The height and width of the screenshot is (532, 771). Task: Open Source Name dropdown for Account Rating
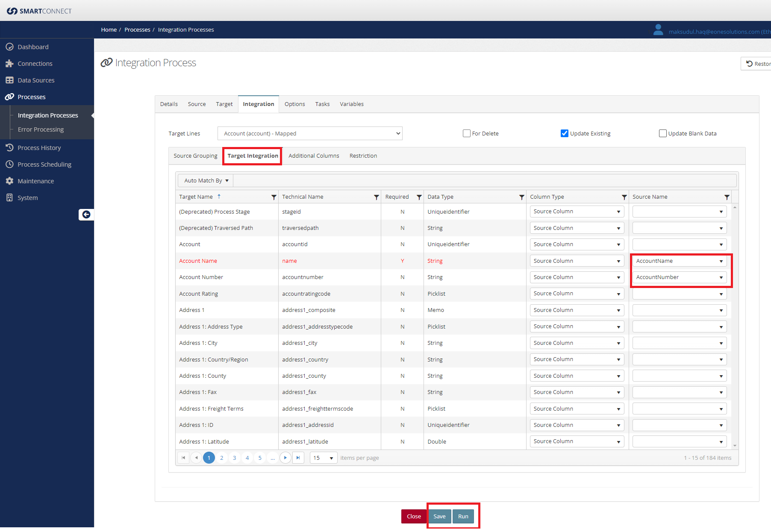pyautogui.click(x=680, y=294)
